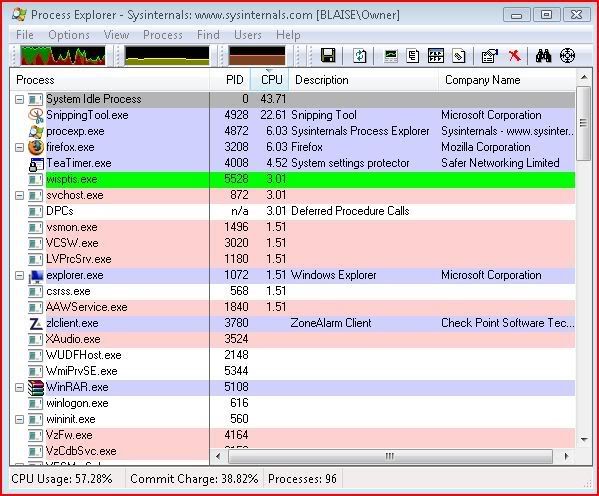The width and height of the screenshot is (599, 496).
Task: Click the vertical scrollbar thumb
Action: coord(583,124)
